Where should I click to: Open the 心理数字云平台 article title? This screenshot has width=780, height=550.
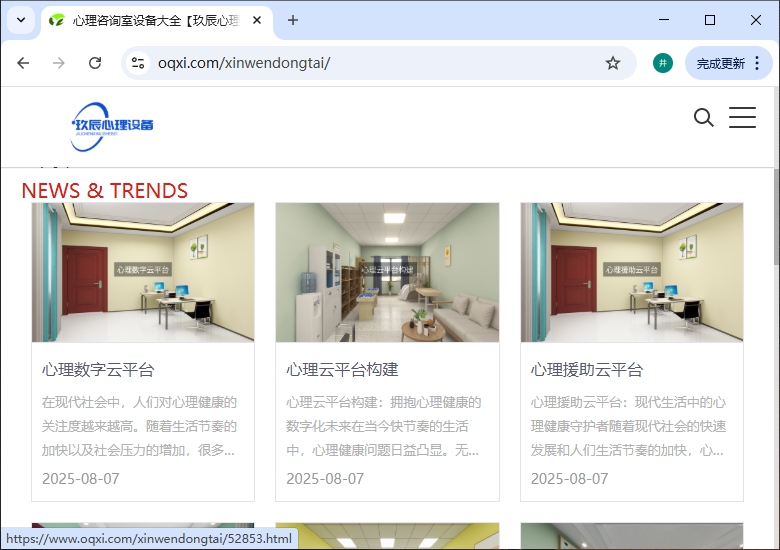(x=98, y=369)
